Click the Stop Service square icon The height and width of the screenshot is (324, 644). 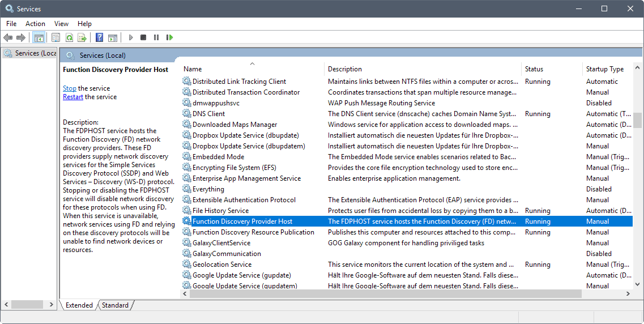pyautogui.click(x=143, y=38)
